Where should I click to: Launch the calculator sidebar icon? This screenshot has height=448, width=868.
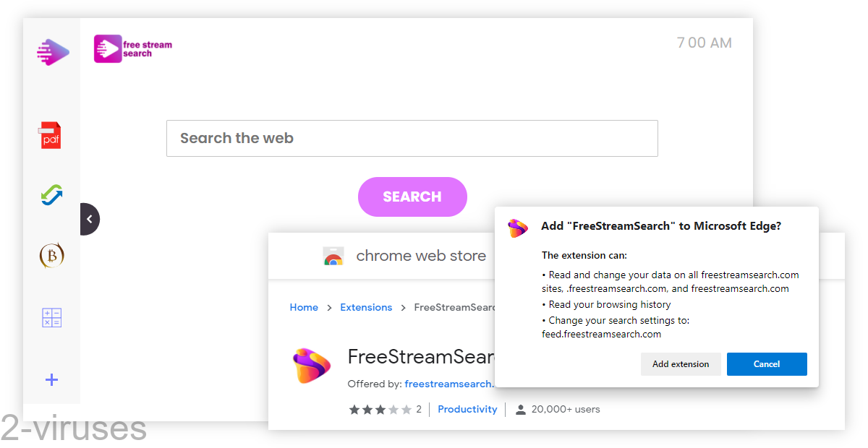51,318
